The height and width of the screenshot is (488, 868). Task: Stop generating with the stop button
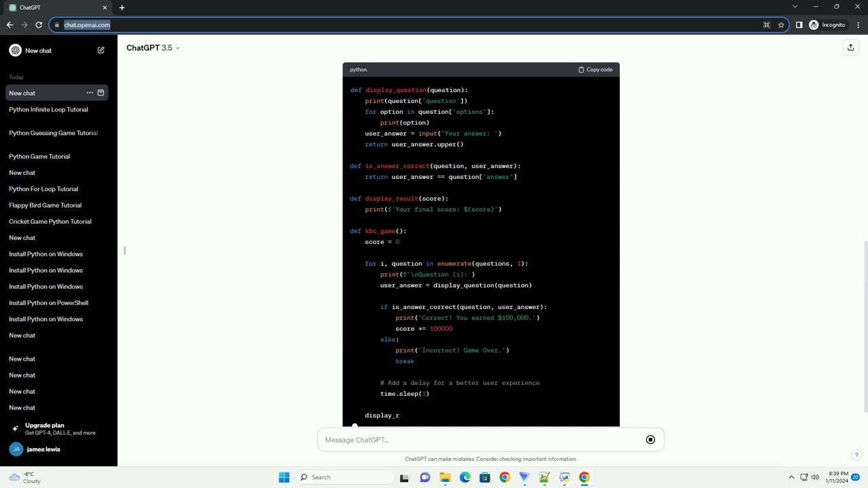coord(650,440)
